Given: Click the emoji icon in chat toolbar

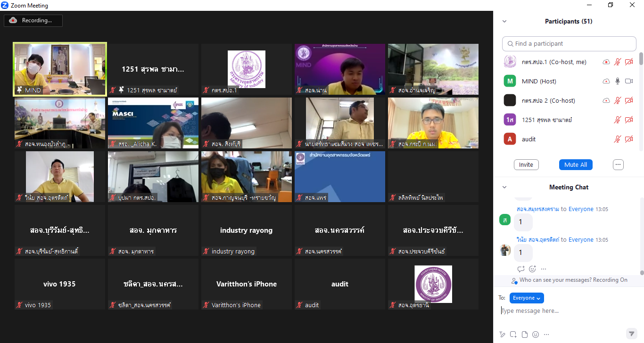Looking at the screenshot, I should [536, 335].
